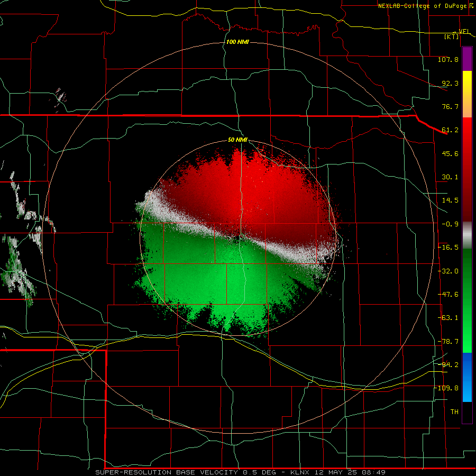Click the -16.5 velocity scale value
Viewport: 476px width, 476px height.
click(x=448, y=248)
